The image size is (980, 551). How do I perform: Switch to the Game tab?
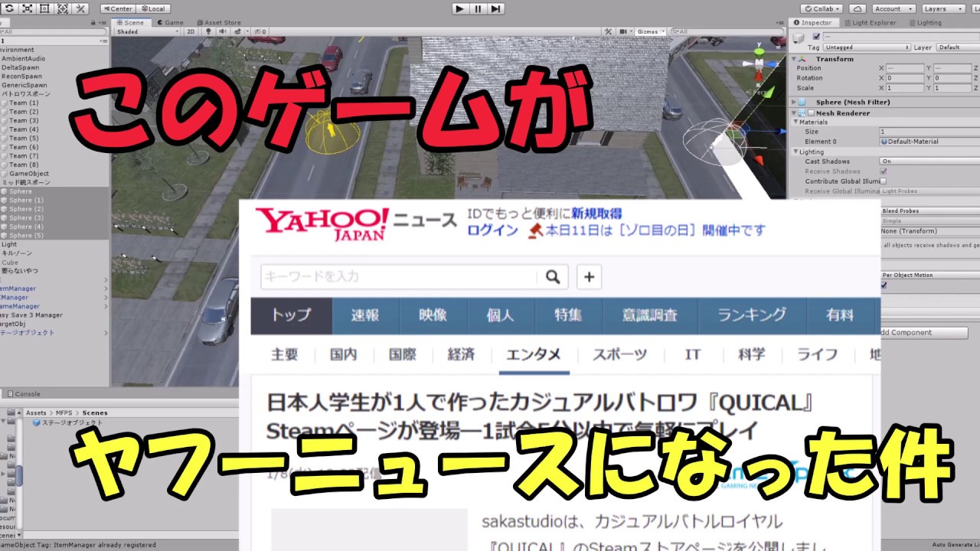click(x=171, y=22)
